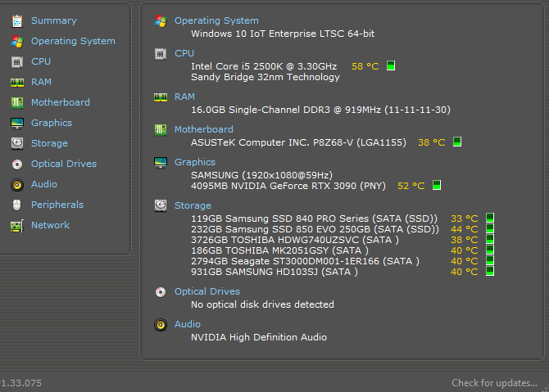
Task: Click the text Intel Core i5 2500K @ 3.30GHz
Action: click(264, 66)
